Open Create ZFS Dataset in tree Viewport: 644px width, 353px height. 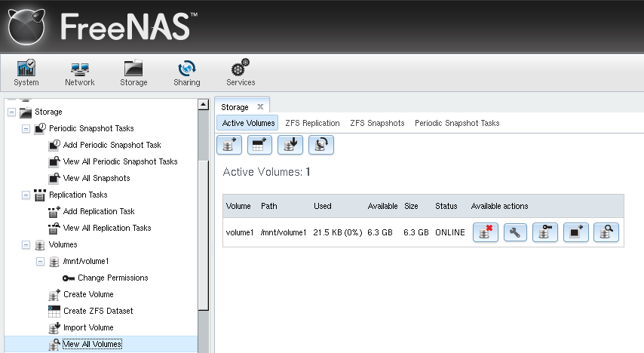pyautogui.click(x=98, y=311)
